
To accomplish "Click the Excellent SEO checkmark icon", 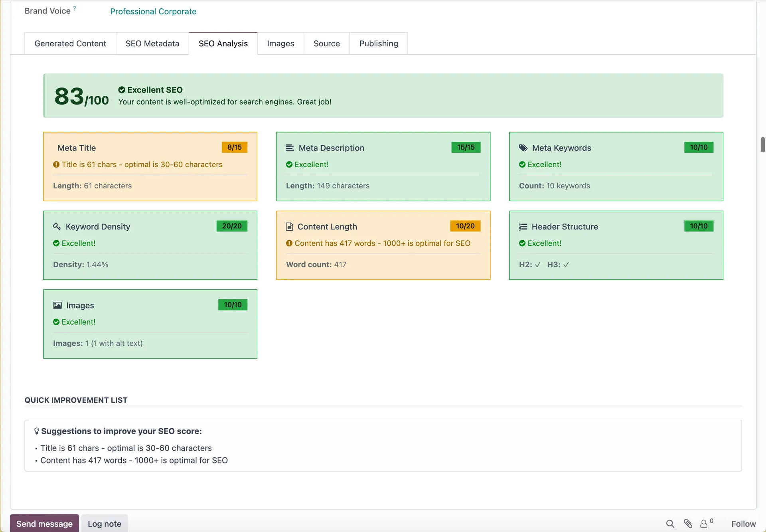I will 122,90.
